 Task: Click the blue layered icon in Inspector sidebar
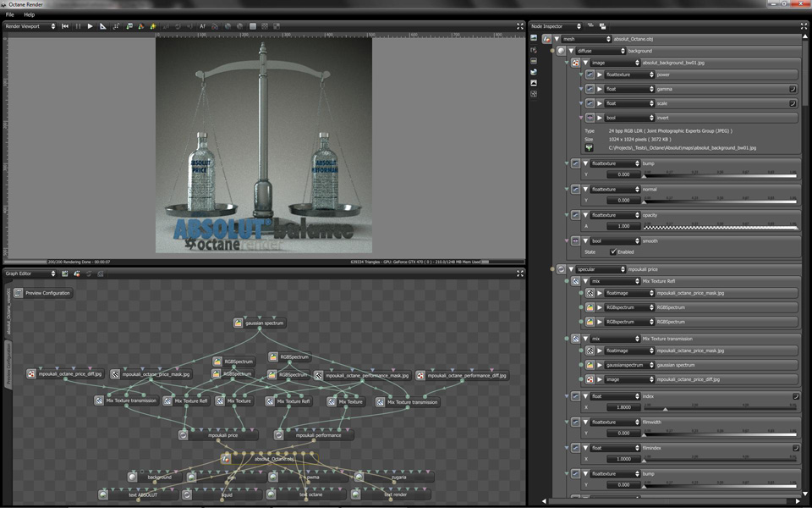(534, 71)
